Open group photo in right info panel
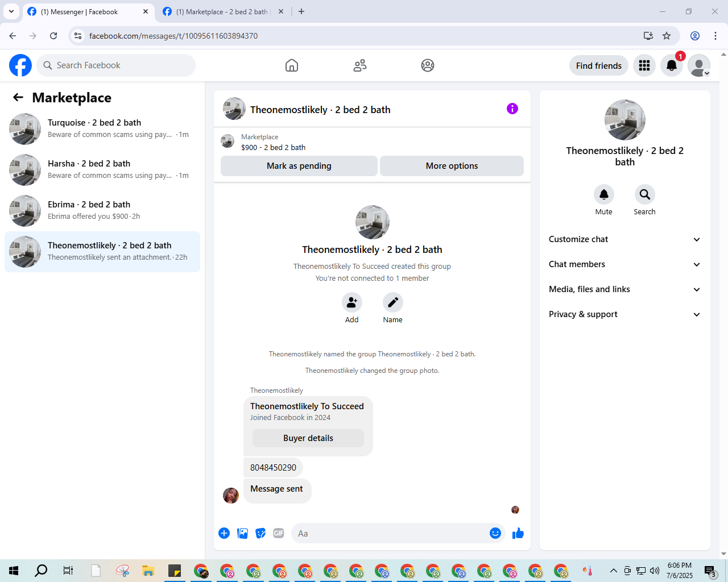 point(625,120)
